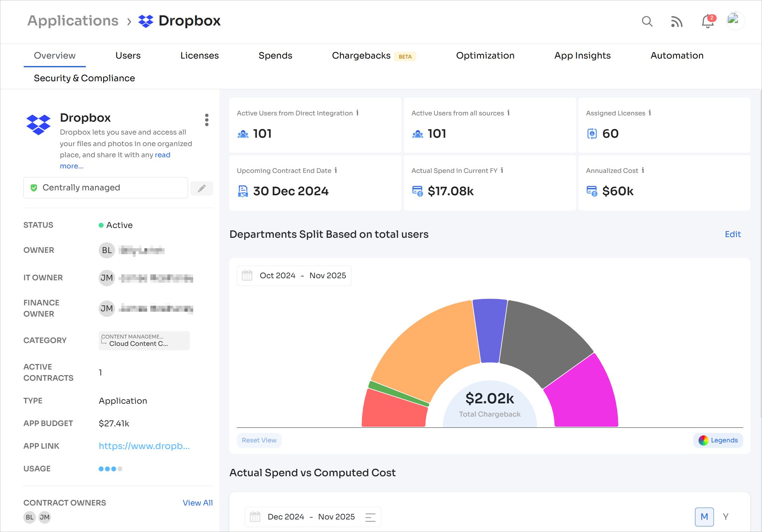The height and width of the screenshot is (532, 762).
Task: Open the notifications bell
Action: click(x=708, y=22)
